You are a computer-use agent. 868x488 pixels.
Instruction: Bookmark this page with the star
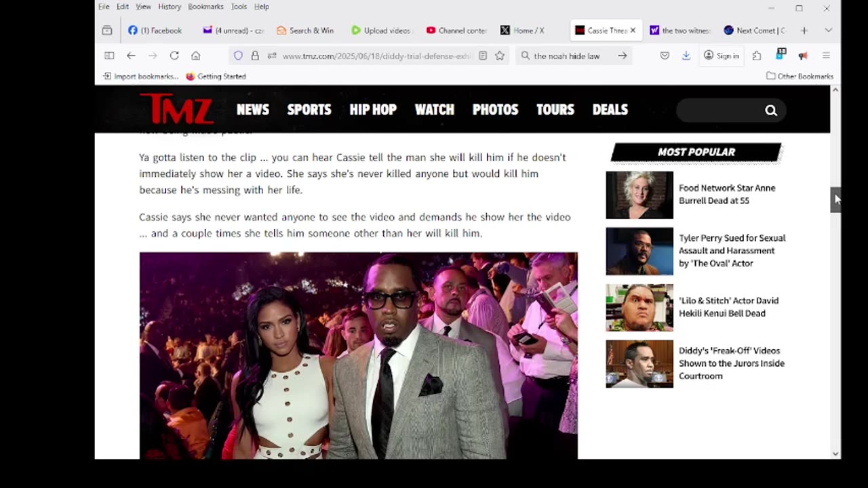click(500, 56)
